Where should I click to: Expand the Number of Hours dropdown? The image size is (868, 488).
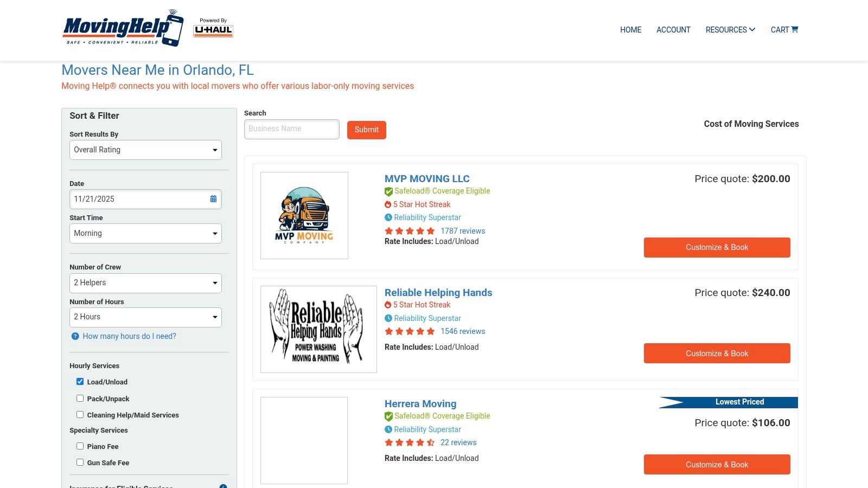pyautogui.click(x=145, y=317)
